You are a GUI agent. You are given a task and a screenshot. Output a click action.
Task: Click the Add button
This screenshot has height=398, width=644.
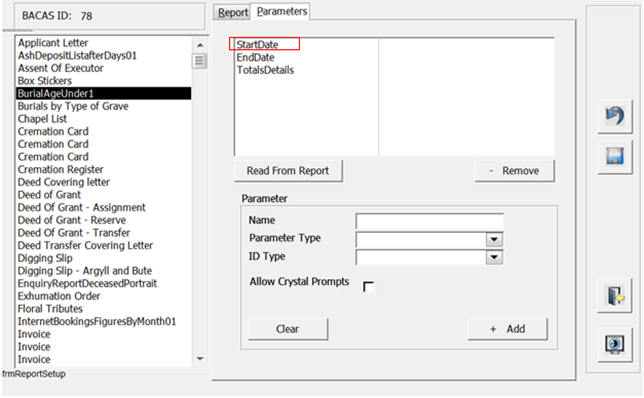pyautogui.click(x=508, y=329)
